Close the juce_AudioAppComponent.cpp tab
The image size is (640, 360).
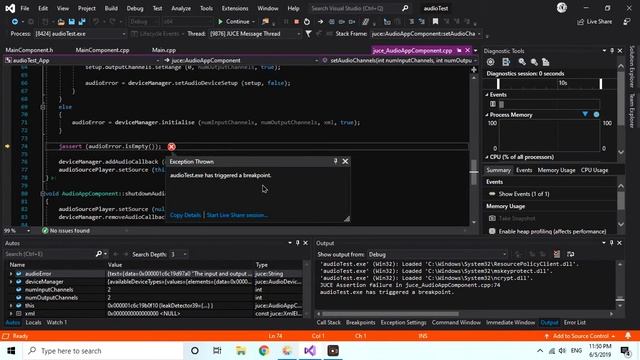(468, 50)
